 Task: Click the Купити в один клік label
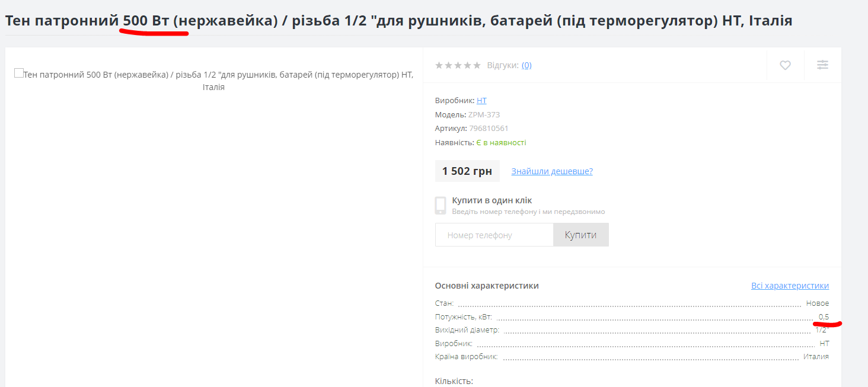[492, 200]
